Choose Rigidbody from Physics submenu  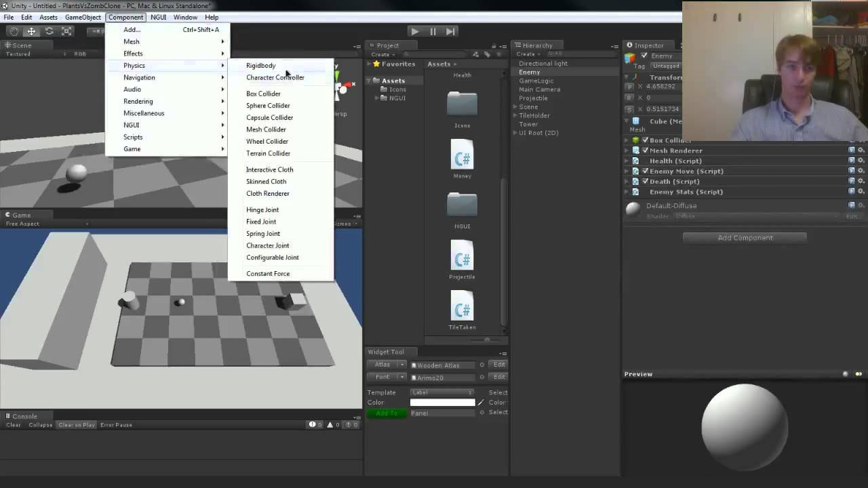pyautogui.click(x=281, y=66)
